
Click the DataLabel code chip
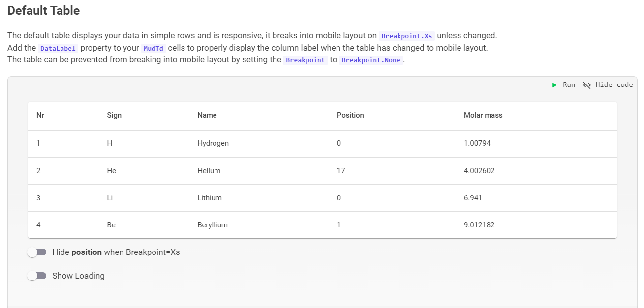coord(58,48)
